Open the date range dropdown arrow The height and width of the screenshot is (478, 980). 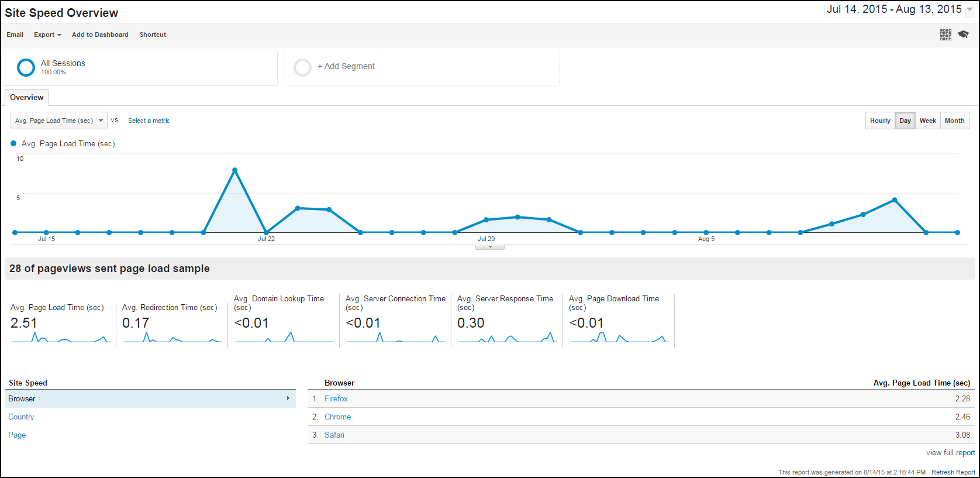click(x=969, y=9)
